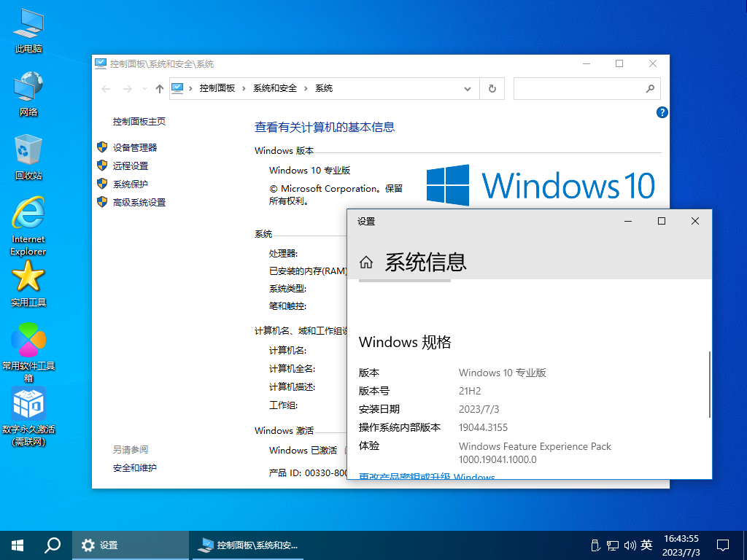Click Windows Feature Experience Pack value
Screen dimensions: 747x560
tap(535, 453)
